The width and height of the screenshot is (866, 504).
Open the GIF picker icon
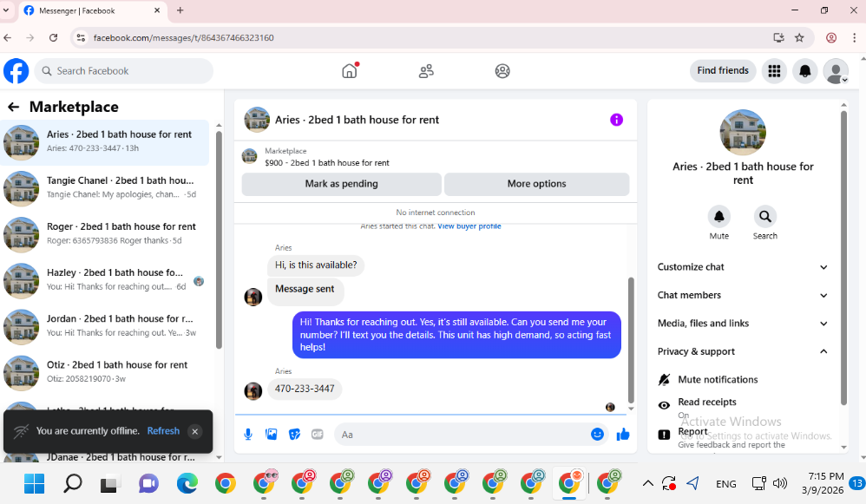point(317,435)
